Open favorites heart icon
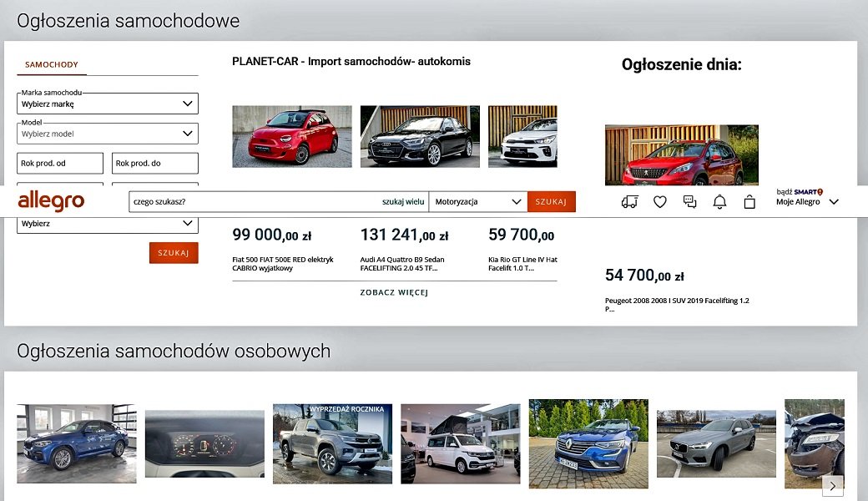 660,202
